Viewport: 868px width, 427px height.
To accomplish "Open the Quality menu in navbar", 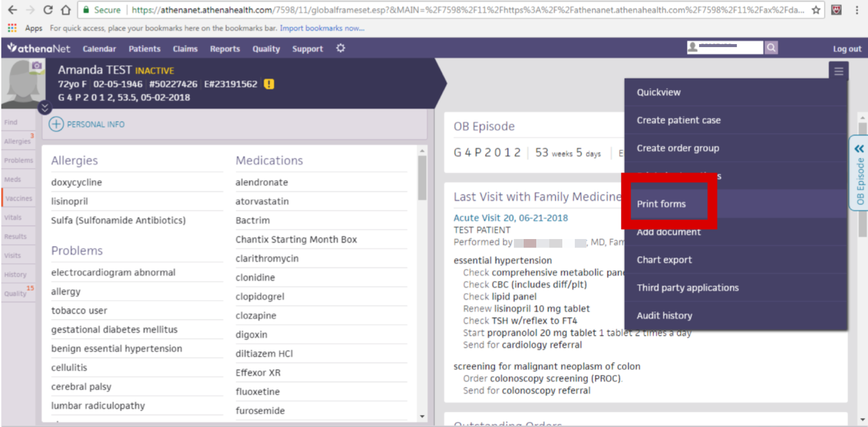I will [266, 49].
